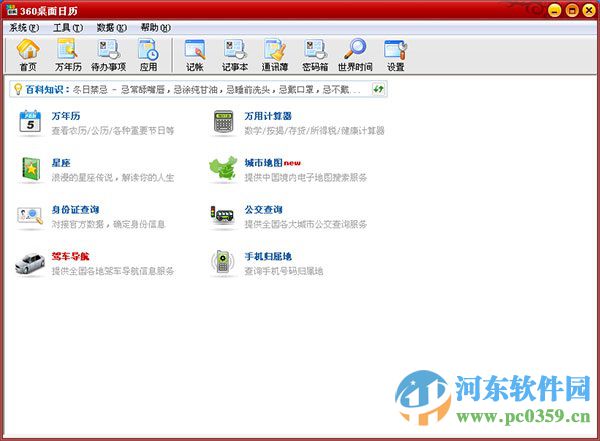Click description 查询手机号码归属地
The width and height of the screenshot is (600, 441).
point(284,271)
